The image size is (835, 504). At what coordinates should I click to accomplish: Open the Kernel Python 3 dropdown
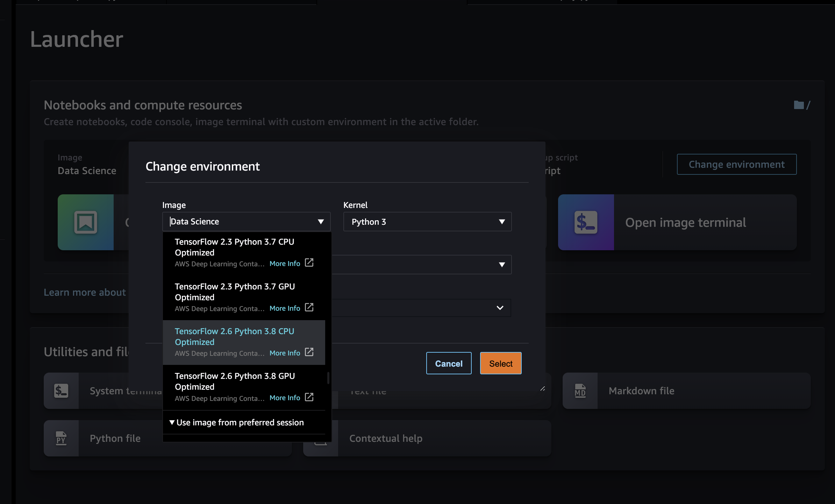pos(427,222)
